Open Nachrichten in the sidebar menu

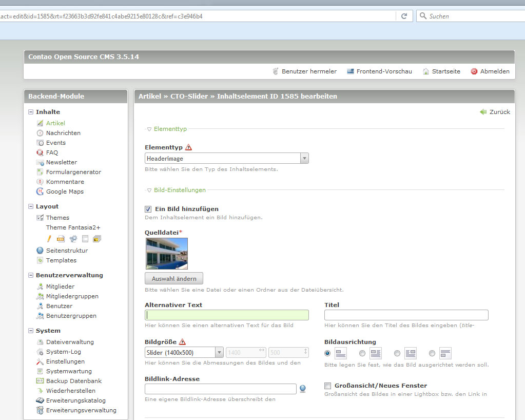click(x=63, y=133)
